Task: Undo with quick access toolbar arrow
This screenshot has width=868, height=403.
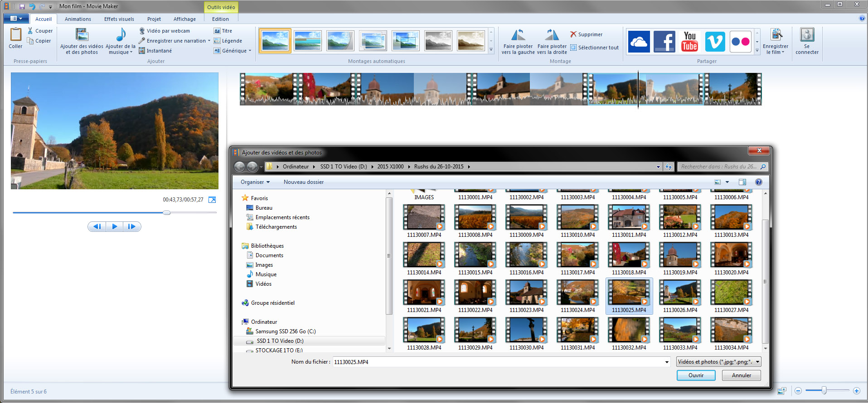Action: coord(32,6)
